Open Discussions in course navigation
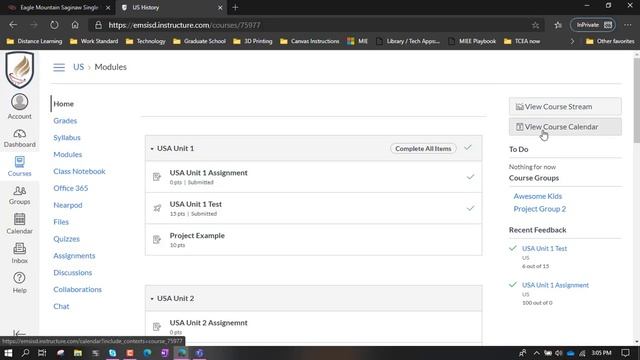 73,272
